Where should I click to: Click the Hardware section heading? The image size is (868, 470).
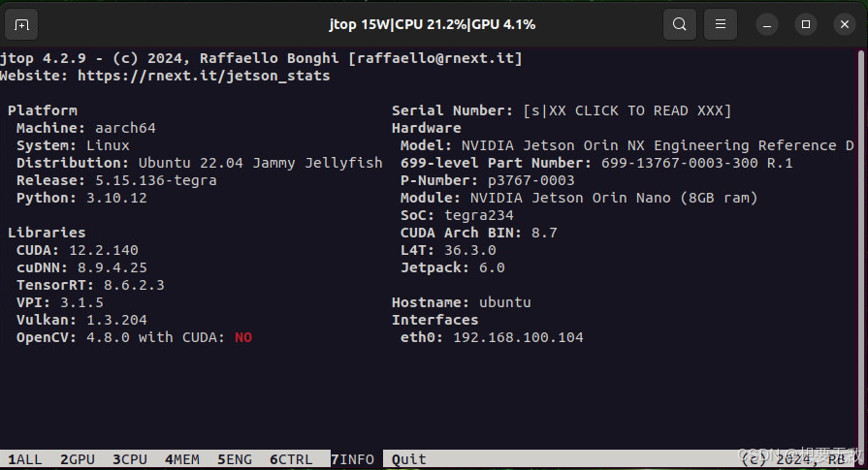(x=427, y=128)
